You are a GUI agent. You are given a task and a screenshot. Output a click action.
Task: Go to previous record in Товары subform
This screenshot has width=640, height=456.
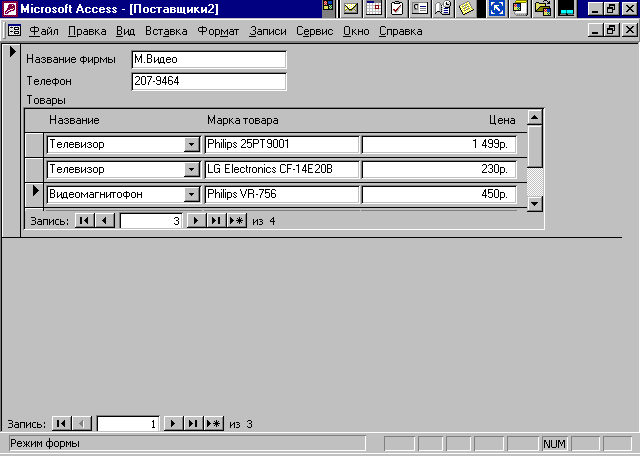click(x=104, y=221)
